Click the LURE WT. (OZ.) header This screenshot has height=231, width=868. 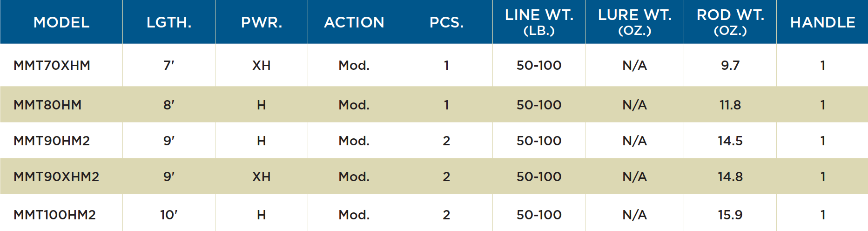click(635, 22)
